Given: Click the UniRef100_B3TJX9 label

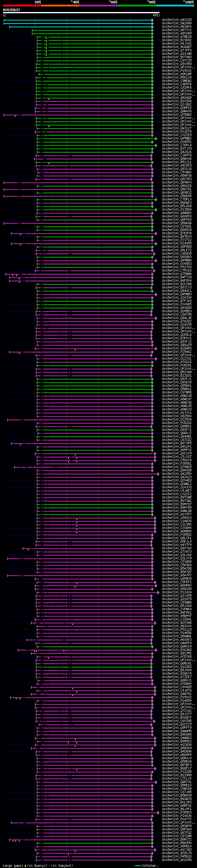Looking at the screenshot, I should (x=177, y=149).
